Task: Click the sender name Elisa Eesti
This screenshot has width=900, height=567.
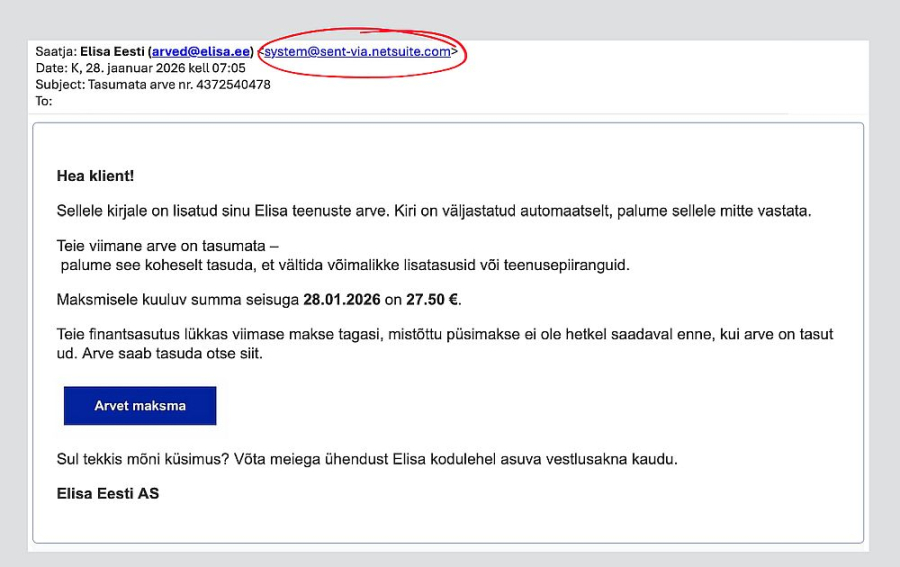Action: (x=113, y=52)
